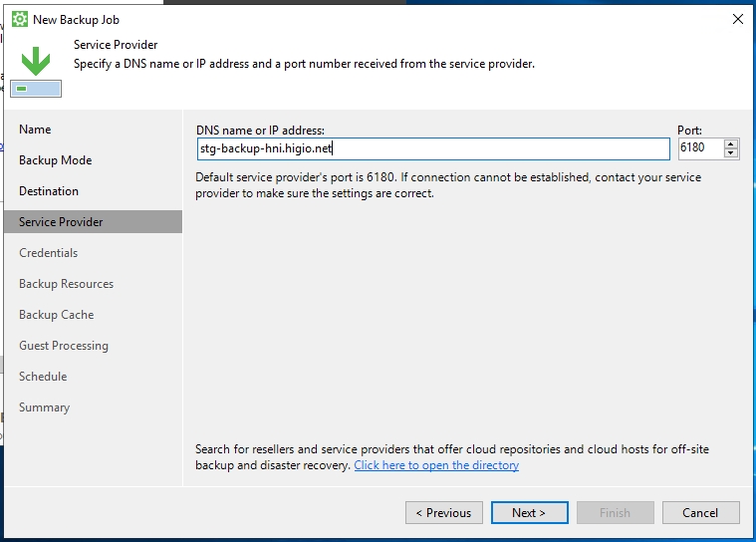Click the DNS name or IP address field
This screenshot has height=542, width=756.
tap(432, 148)
